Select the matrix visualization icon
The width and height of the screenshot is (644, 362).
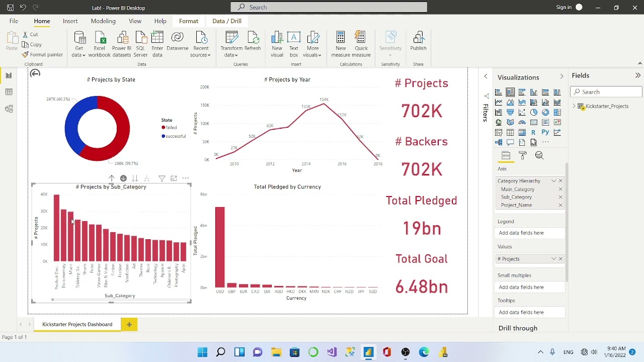[x=522, y=133]
